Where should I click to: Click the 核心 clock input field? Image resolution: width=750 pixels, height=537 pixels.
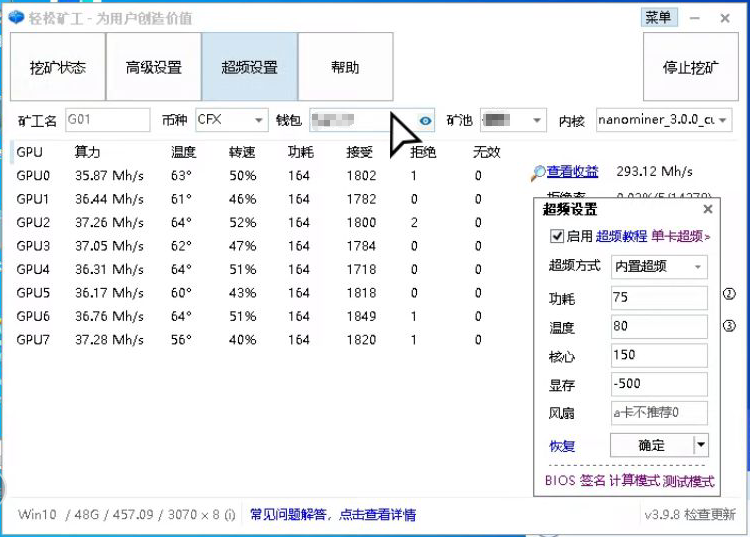click(x=658, y=355)
